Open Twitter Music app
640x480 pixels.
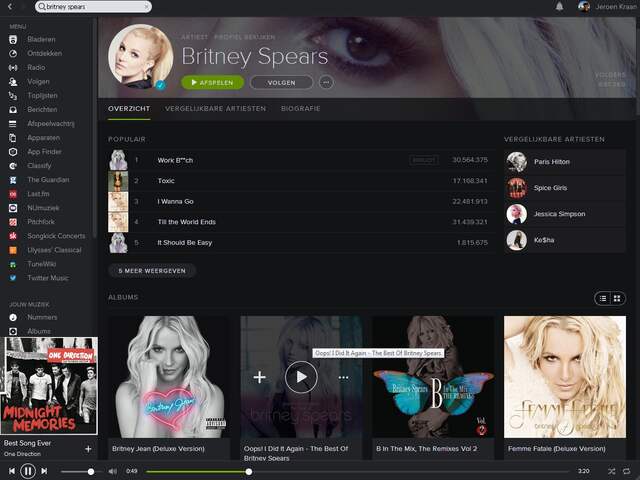pyautogui.click(x=48, y=278)
